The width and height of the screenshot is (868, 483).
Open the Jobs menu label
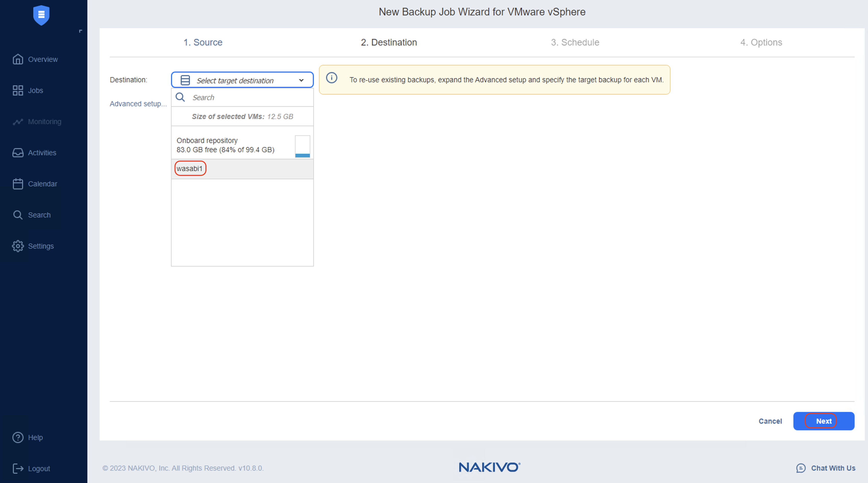click(x=35, y=90)
